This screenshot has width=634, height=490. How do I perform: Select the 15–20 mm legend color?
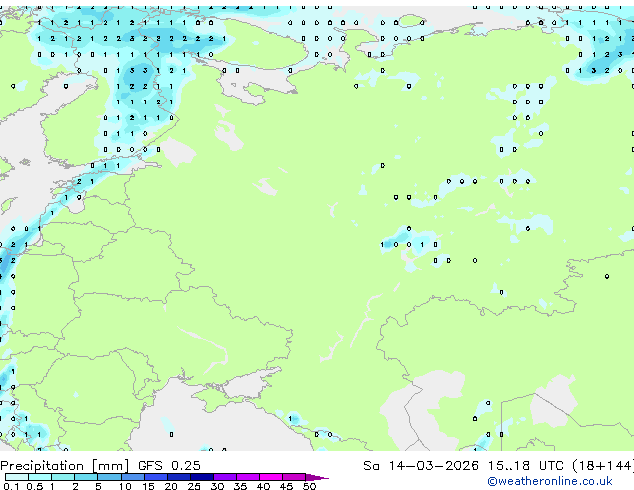155,477
